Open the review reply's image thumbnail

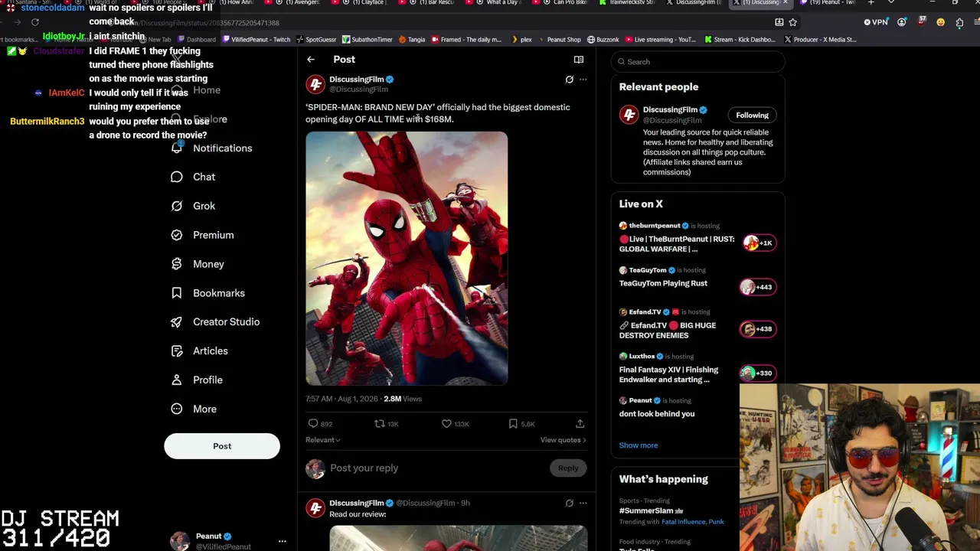click(x=459, y=538)
